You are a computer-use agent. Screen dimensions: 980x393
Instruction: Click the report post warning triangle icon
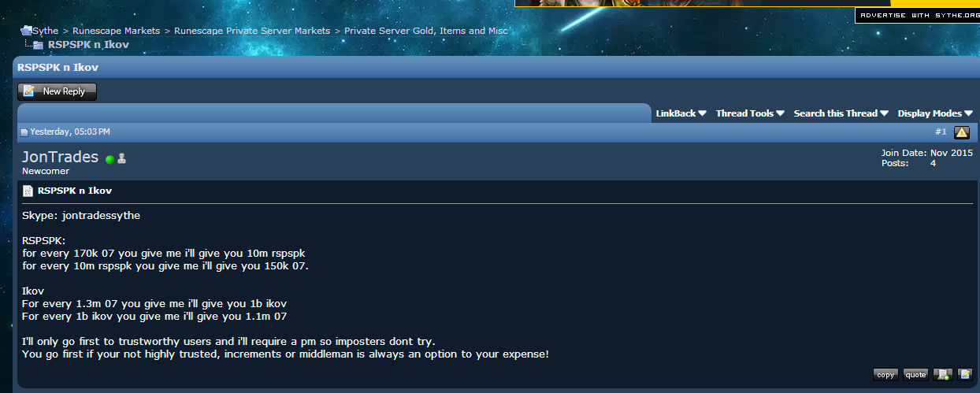click(962, 132)
